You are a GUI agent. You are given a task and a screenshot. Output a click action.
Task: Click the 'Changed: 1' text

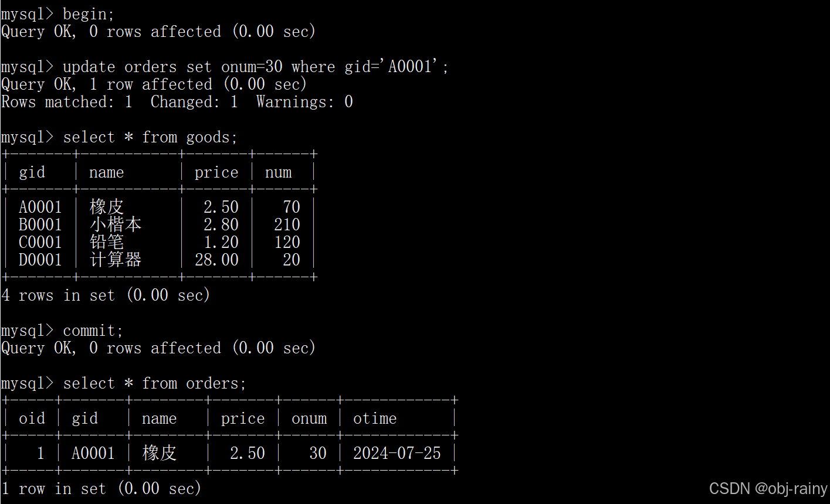point(194,102)
